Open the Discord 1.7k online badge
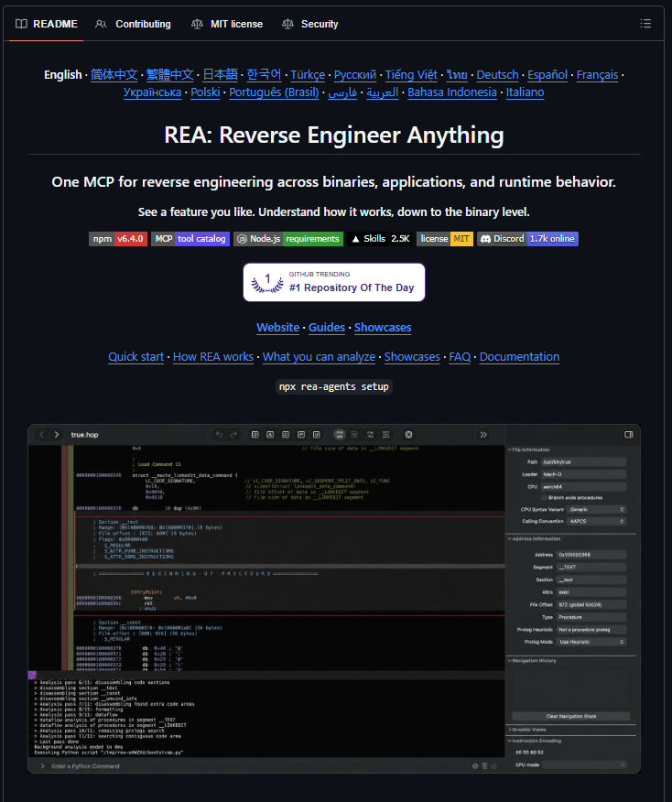This screenshot has width=672, height=802. click(x=527, y=239)
